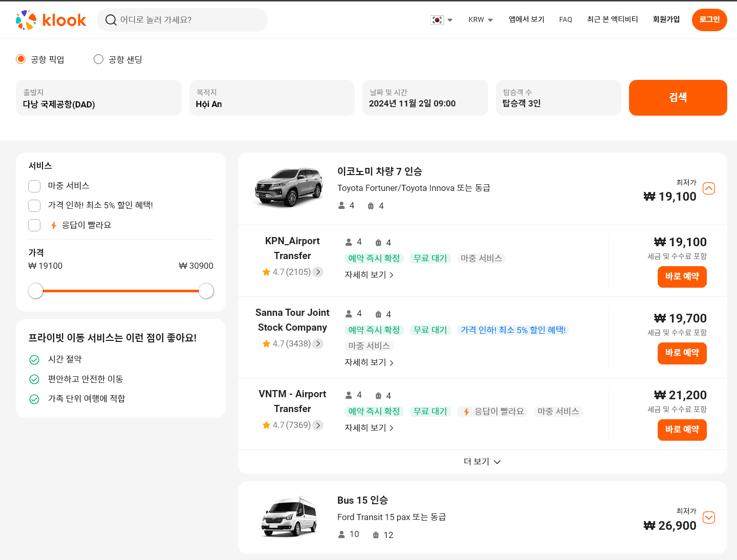Select the 공항 샌딩 radio option
737x560 pixels.
coord(99,59)
